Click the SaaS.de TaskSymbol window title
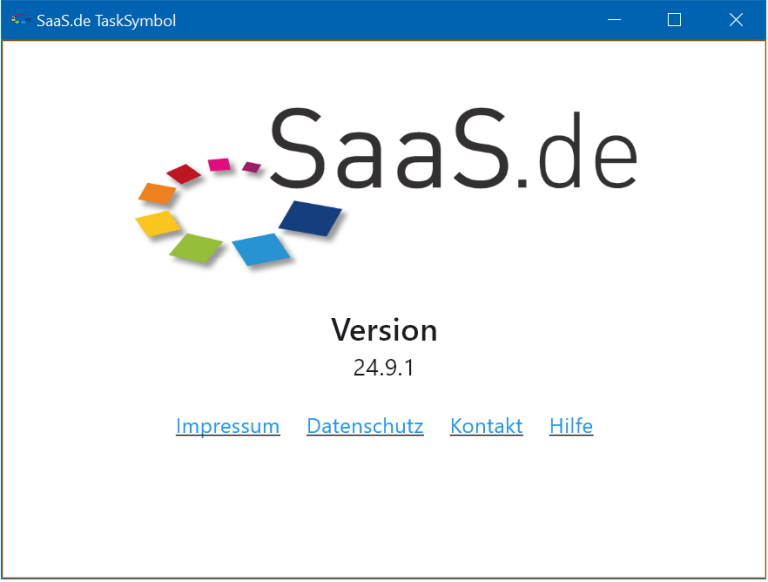Viewport: 768px width, 582px height. click(106, 20)
